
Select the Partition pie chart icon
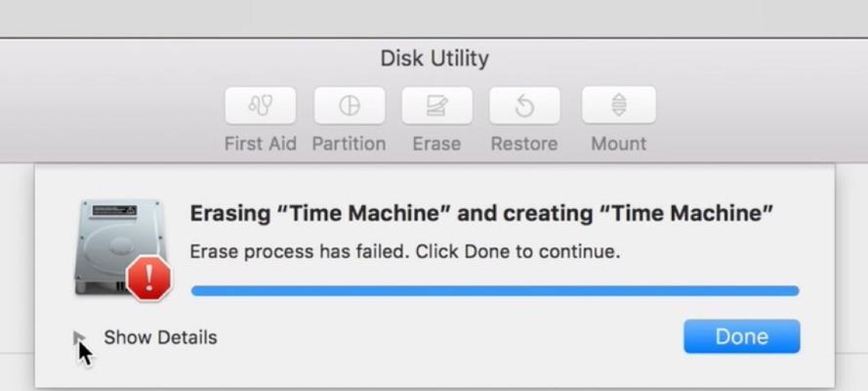coord(350,106)
